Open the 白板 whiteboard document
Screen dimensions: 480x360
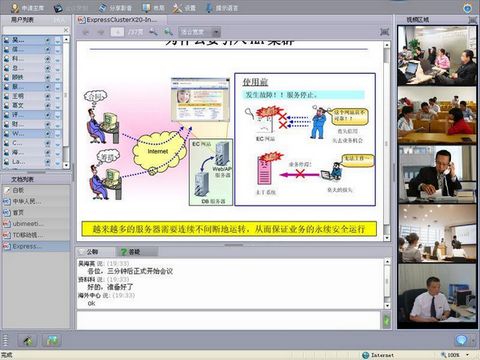36,190
